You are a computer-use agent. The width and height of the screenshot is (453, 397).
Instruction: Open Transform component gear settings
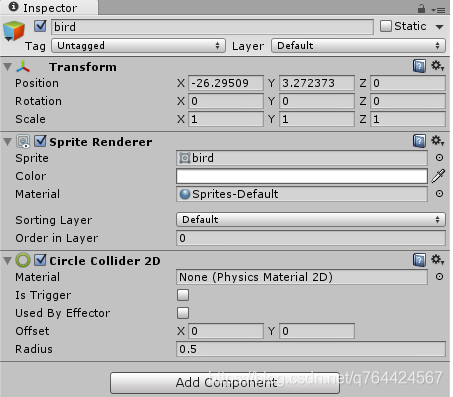[437, 66]
